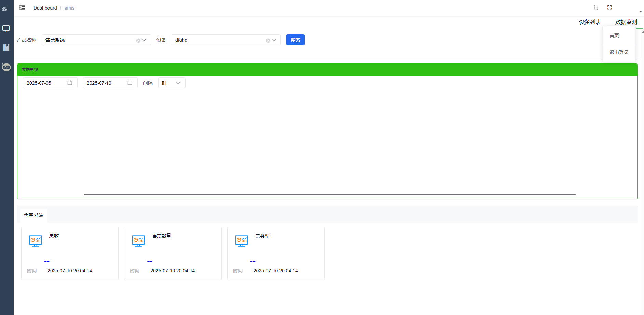Clear the 售票系统 product selection

138,41
